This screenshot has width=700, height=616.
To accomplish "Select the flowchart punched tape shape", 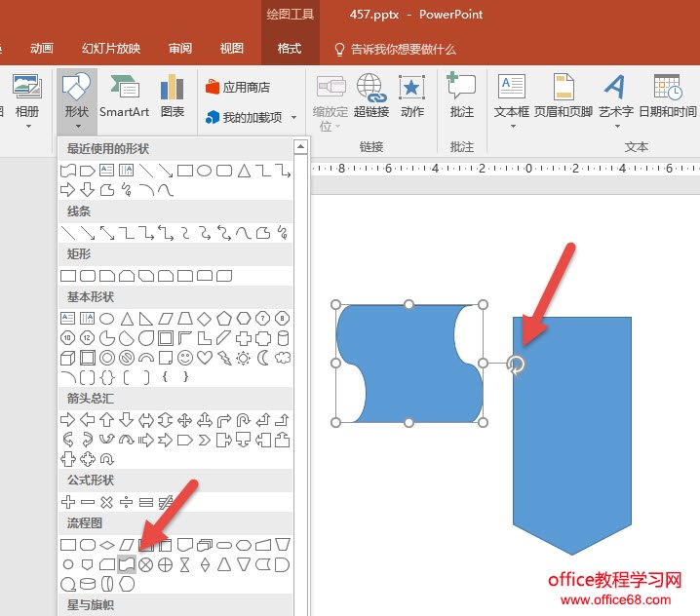I will pos(126,563).
